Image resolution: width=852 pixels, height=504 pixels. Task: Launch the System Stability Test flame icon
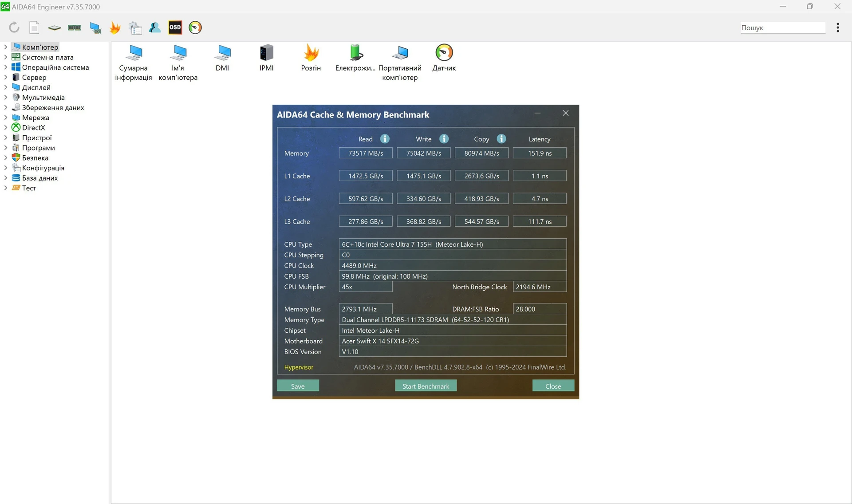(x=115, y=28)
